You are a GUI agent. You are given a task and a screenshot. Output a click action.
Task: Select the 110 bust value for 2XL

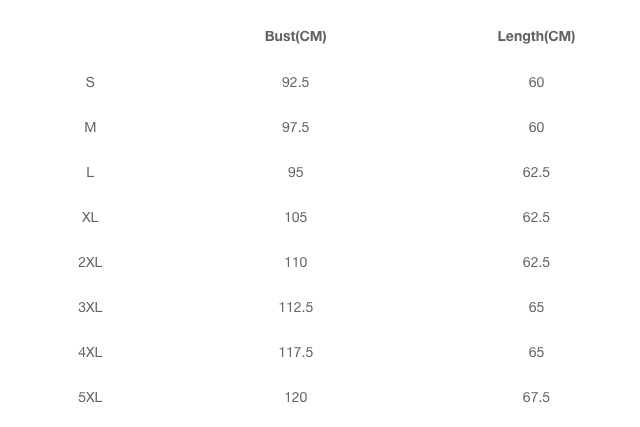296,262
